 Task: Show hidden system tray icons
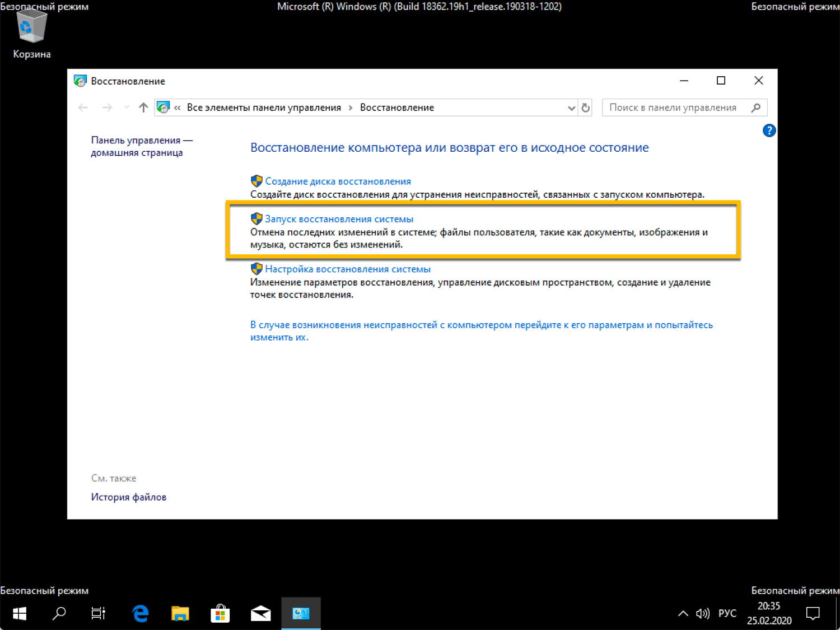pos(683,614)
